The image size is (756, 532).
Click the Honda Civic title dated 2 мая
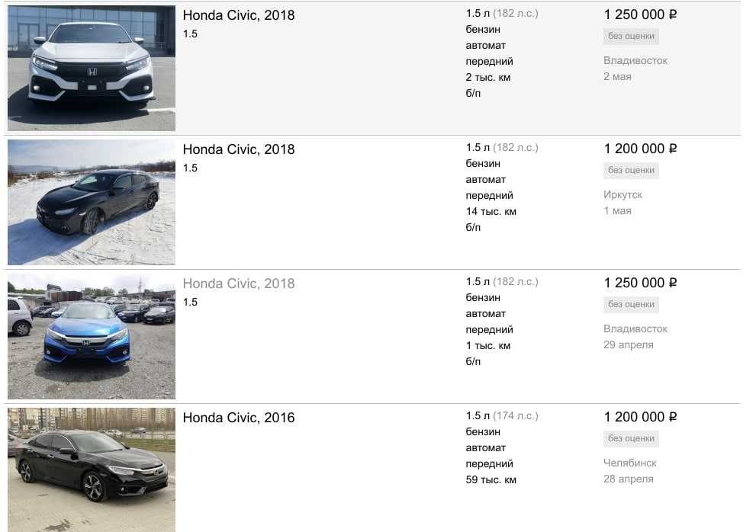point(239,15)
